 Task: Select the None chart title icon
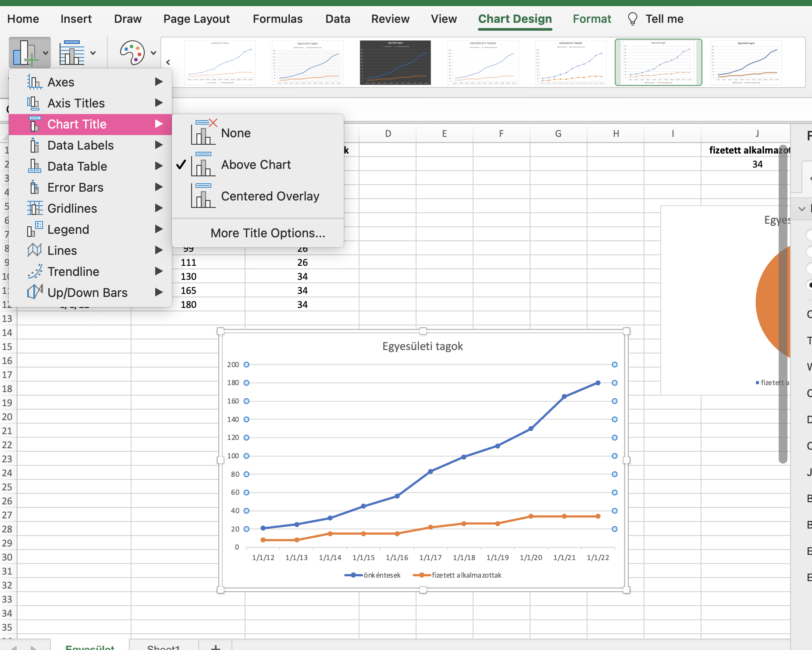pos(203,132)
